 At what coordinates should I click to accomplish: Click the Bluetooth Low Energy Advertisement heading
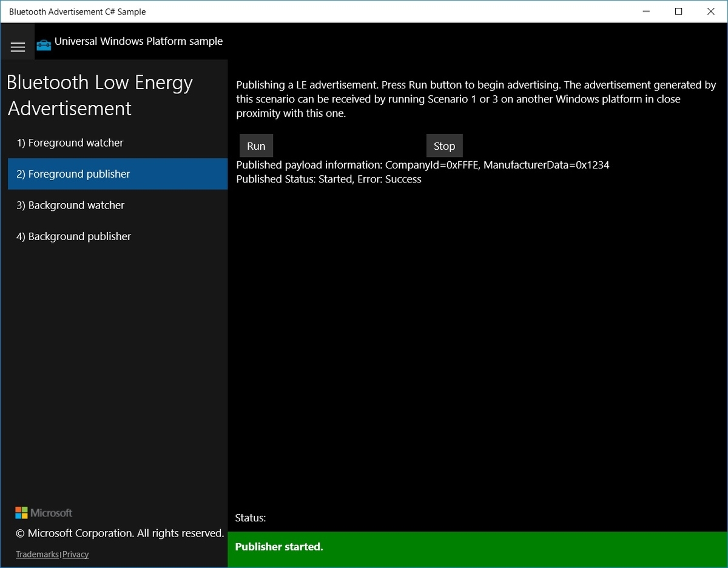[x=99, y=95]
